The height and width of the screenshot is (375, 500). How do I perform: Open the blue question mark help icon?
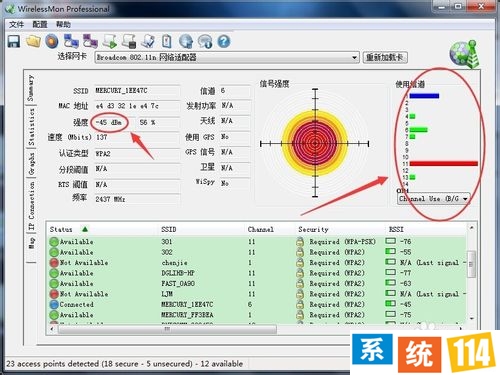(224, 41)
